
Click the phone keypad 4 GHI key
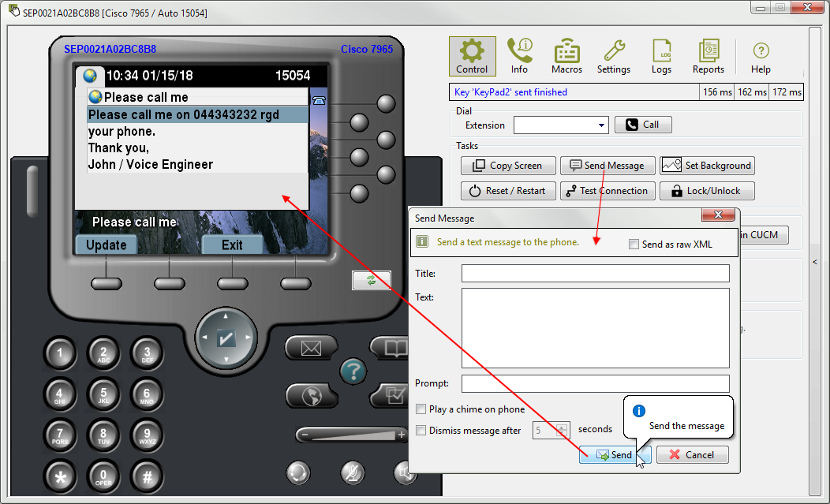(x=60, y=394)
